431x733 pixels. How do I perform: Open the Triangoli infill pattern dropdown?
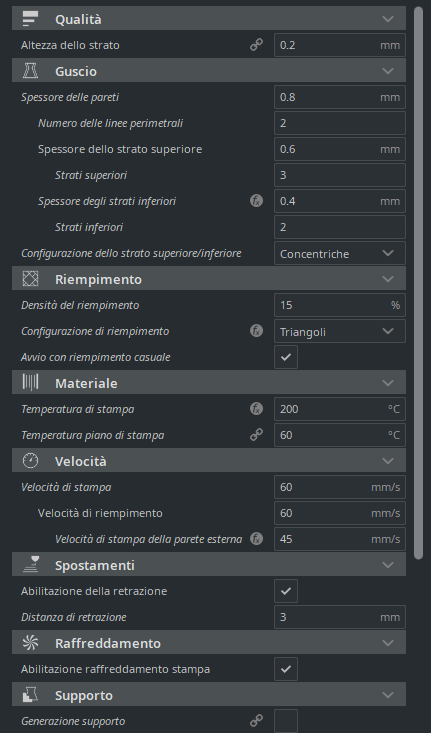click(340, 331)
